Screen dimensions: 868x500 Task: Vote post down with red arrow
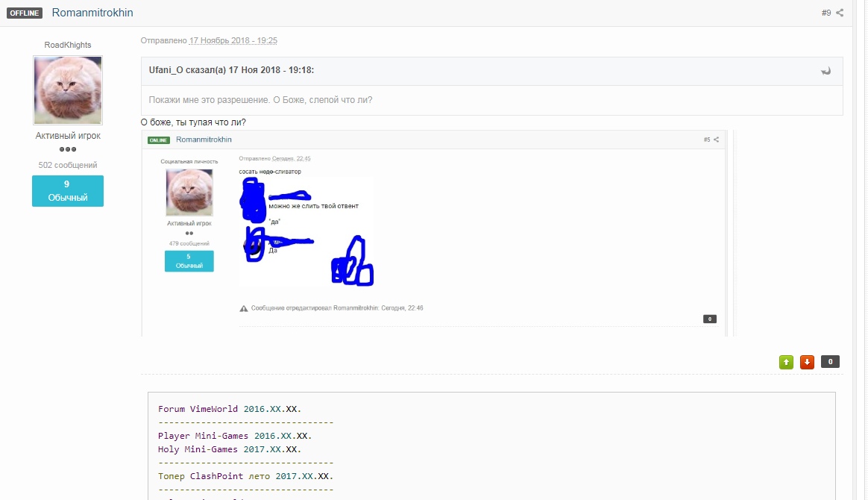point(807,362)
